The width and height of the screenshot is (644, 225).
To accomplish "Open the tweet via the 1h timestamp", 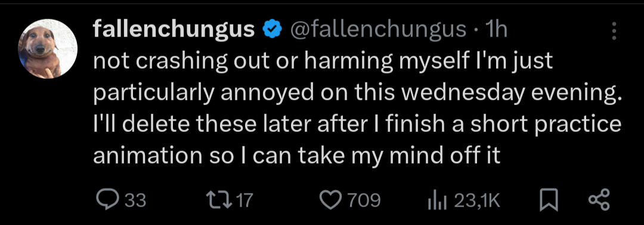I will click(496, 30).
